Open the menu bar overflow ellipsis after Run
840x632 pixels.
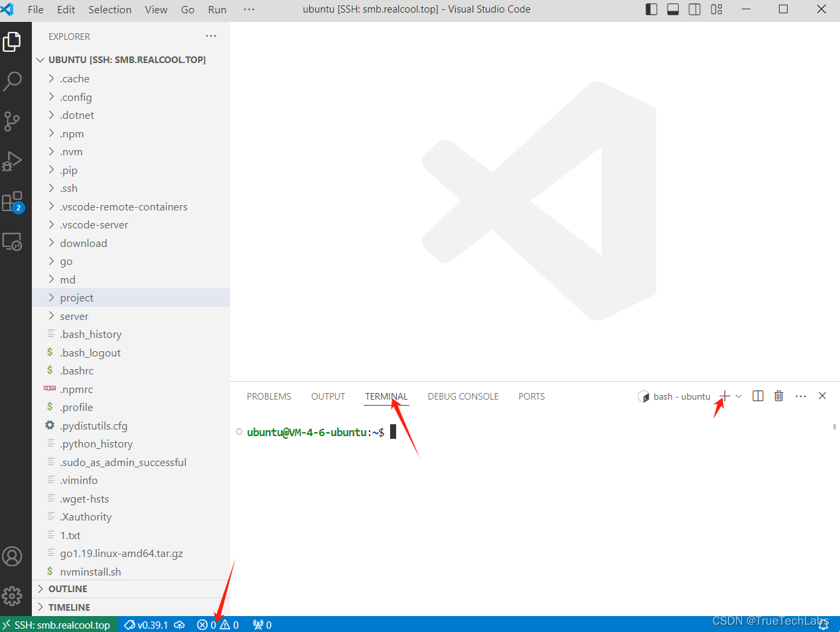[249, 9]
